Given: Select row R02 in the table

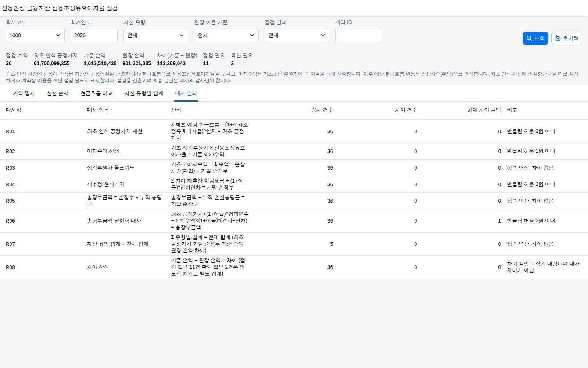Looking at the screenshot, I should click(x=294, y=151).
